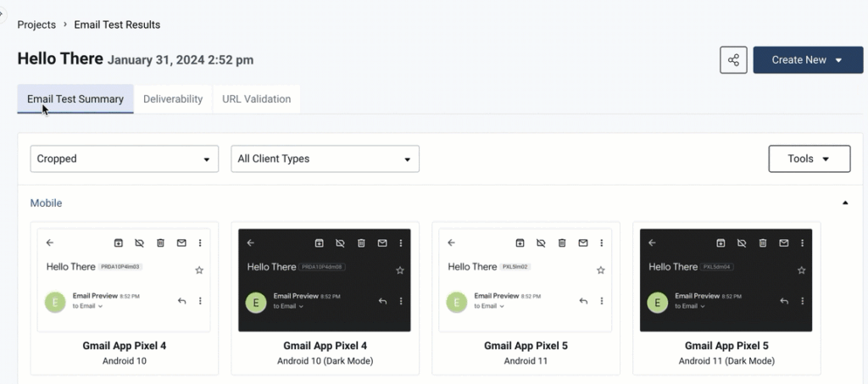Collapse the Mobile section arrow
Viewport: 868px width, 384px height.
point(845,203)
